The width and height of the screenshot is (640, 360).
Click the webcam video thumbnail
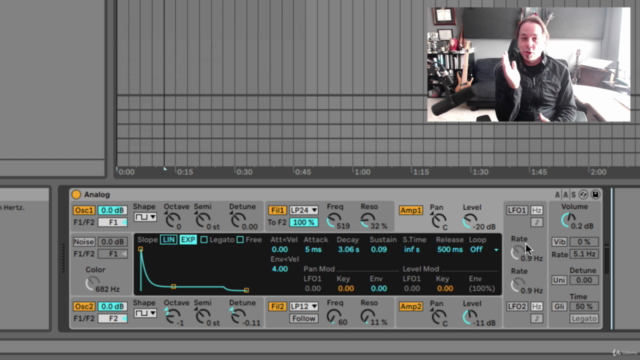[x=529, y=64]
